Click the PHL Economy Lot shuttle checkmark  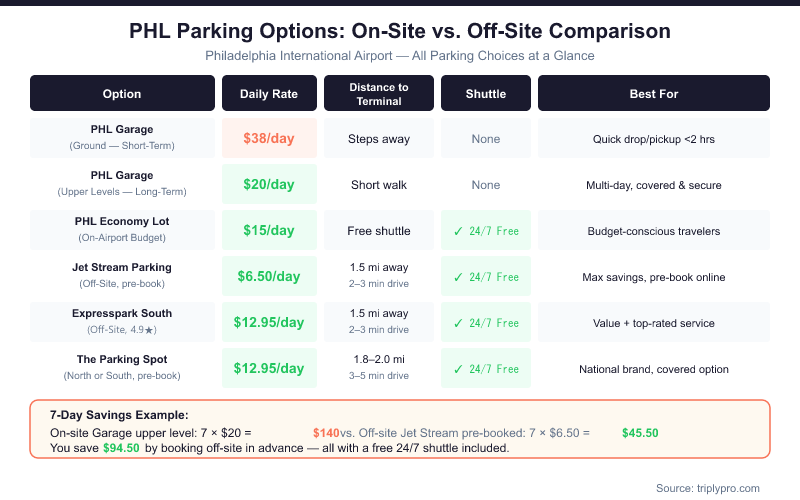[459, 231]
